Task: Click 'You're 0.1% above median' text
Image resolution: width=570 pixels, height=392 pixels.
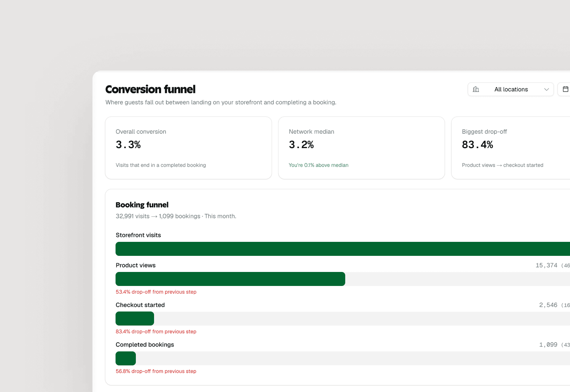Action: pyautogui.click(x=319, y=165)
